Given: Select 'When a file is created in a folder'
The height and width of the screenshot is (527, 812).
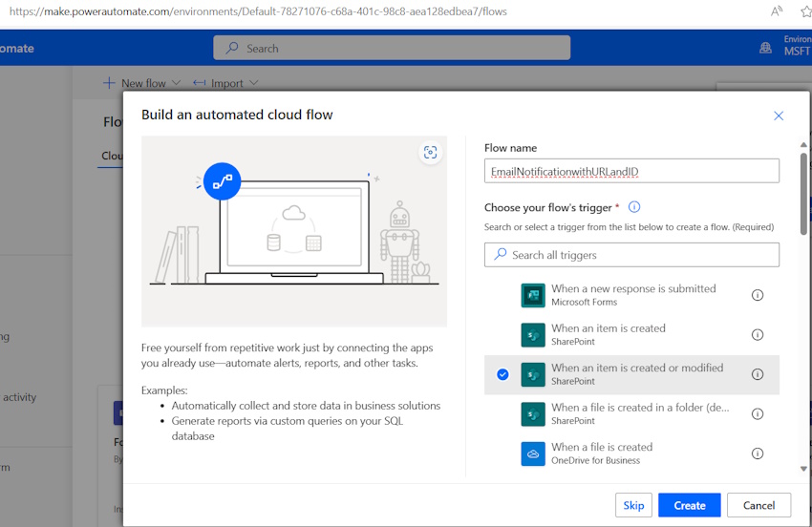Looking at the screenshot, I should pyautogui.click(x=631, y=414).
